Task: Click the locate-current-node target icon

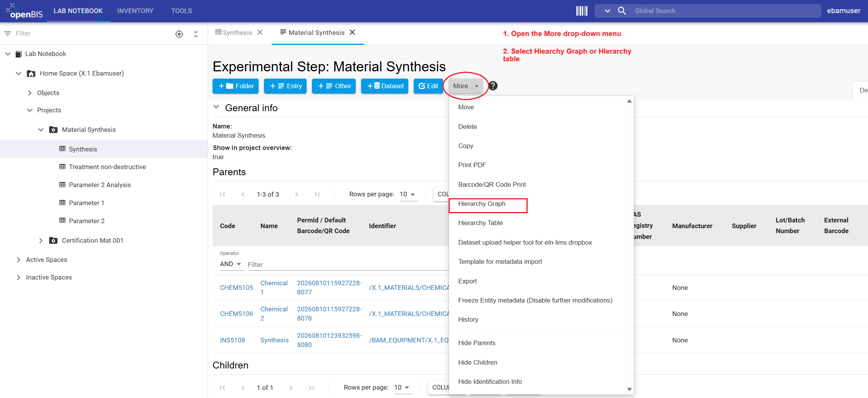Action: tap(179, 34)
